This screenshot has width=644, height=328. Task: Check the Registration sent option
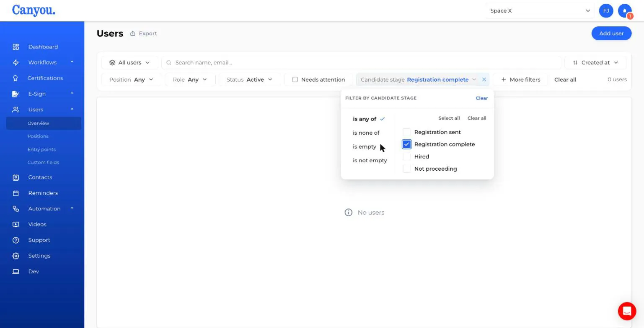(406, 132)
